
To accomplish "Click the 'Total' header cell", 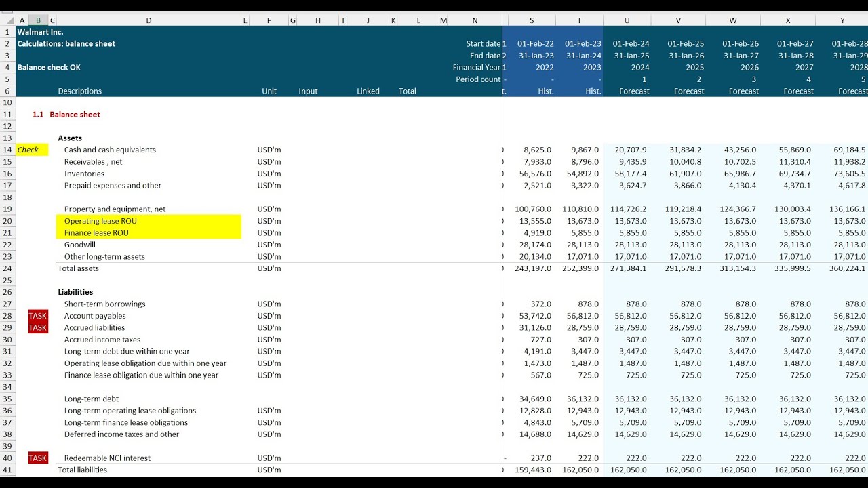I will [408, 91].
